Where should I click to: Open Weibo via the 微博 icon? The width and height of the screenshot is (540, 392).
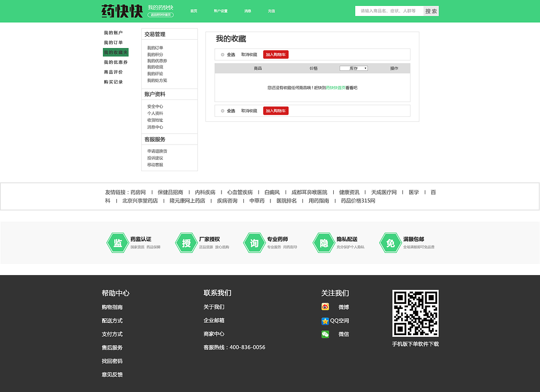(x=325, y=306)
